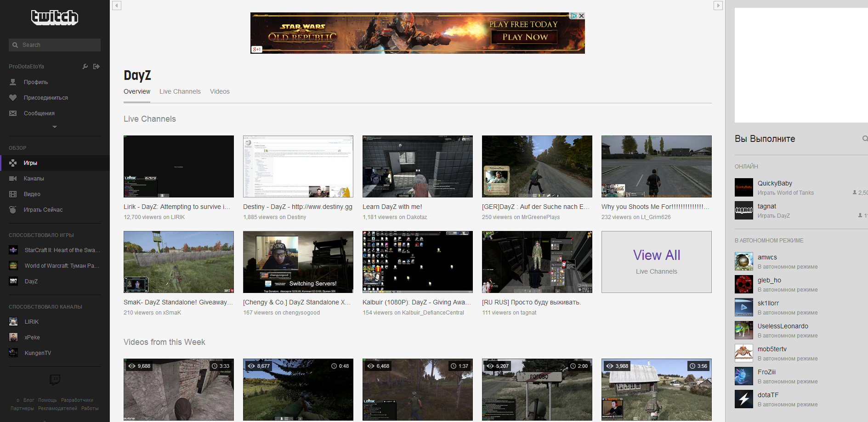Click the sk1llorr avatar
The image size is (868, 422).
[744, 307]
